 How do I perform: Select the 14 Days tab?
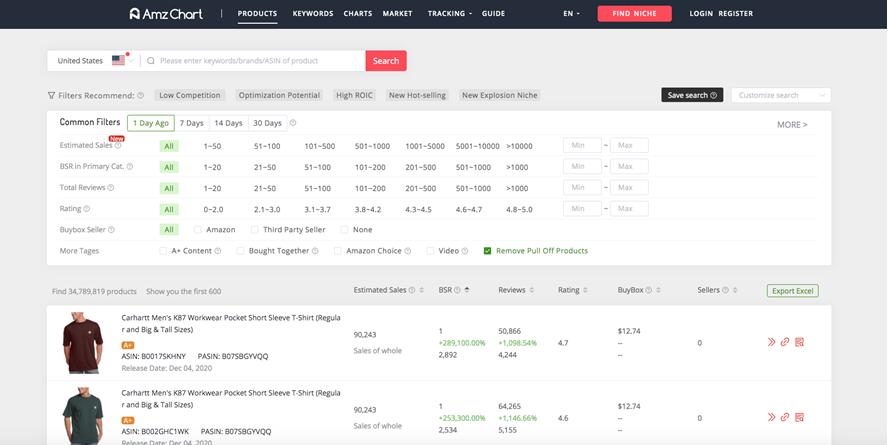click(228, 123)
